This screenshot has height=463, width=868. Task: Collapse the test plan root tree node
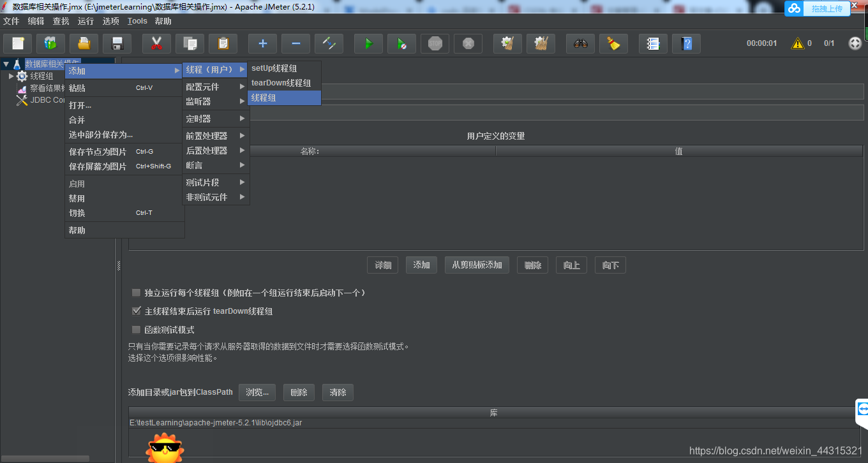point(6,64)
